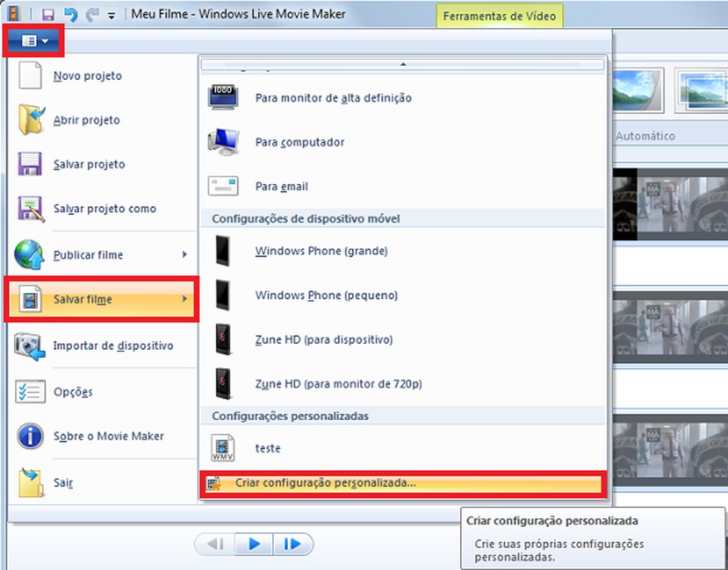Click the WMV icon next to teste

tap(224, 448)
